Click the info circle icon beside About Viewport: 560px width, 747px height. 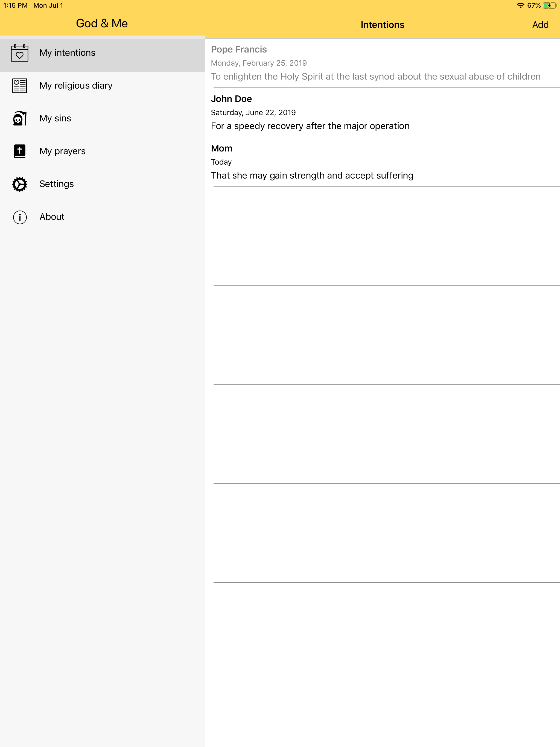click(x=20, y=217)
